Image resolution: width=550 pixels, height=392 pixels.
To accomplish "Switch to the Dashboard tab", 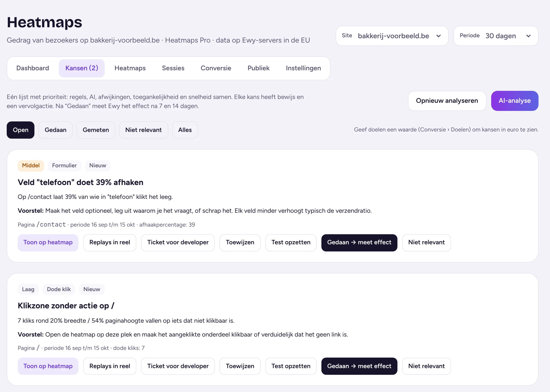I will [x=33, y=68].
